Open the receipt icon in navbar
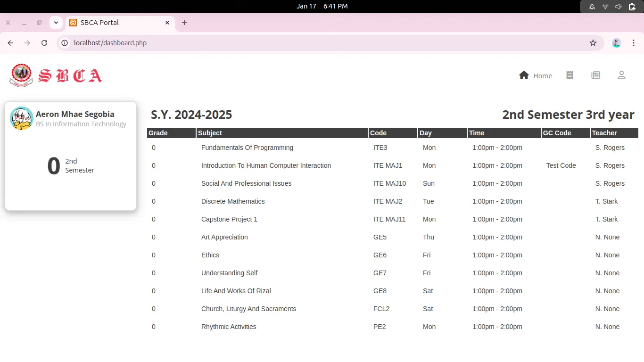This screenshot has height=362, width=644. point(570,75)
